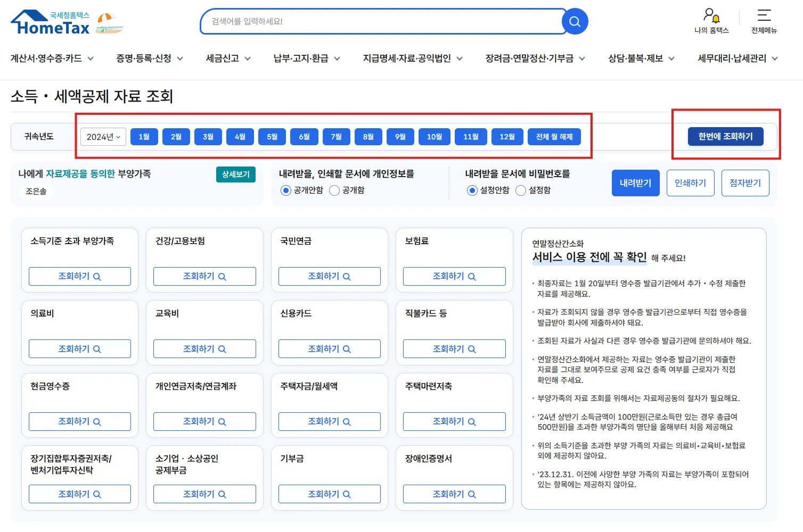
Task: Click 조회하기 under 현금영수증
Action: point(80,421)
